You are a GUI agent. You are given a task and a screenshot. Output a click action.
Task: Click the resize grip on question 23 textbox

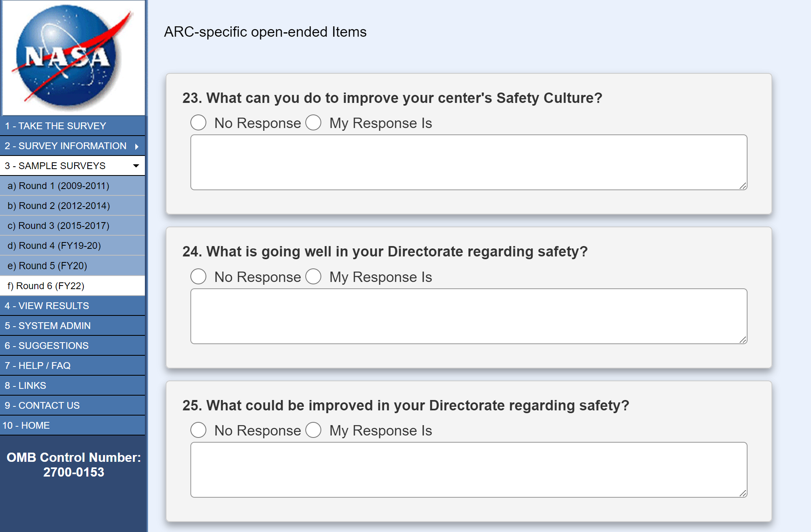743,186
